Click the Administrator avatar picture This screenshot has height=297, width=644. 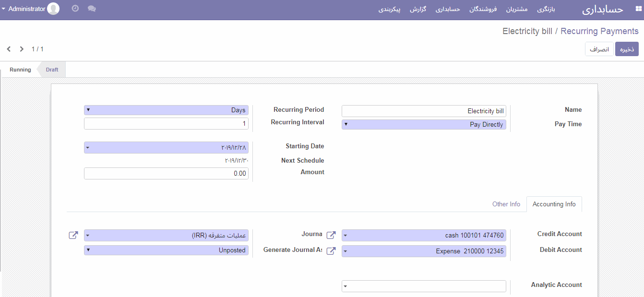tap(53, 9)
